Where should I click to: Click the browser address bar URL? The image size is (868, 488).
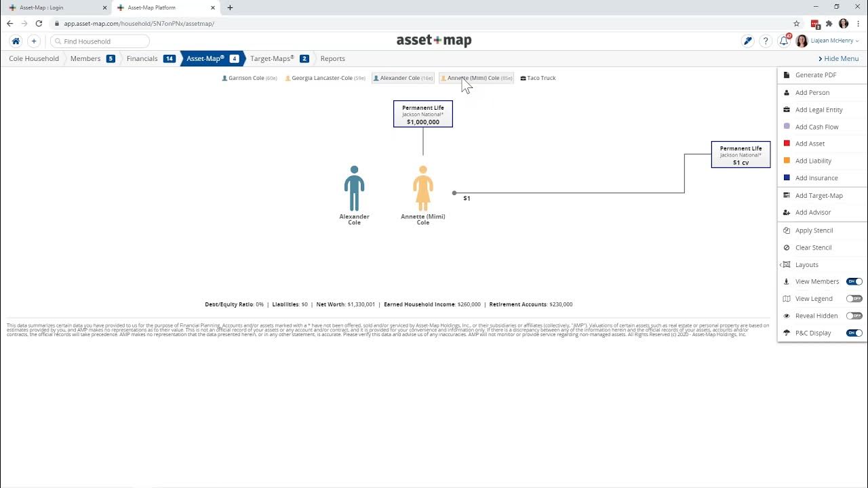139,23
